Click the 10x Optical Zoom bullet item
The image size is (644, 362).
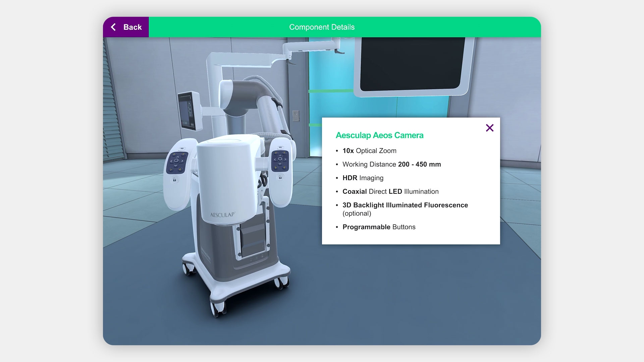click(369, 151)
